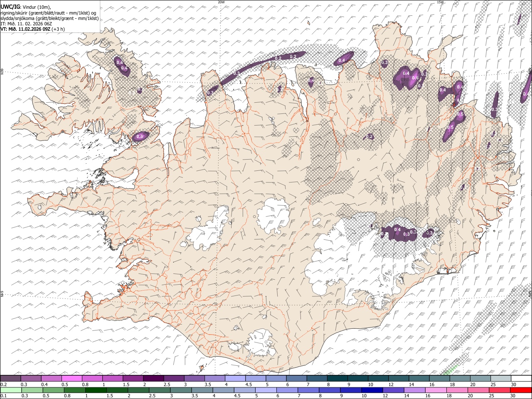This screenshot has width=532, height=399.
Task: Click the '0.2' label in the top legend row
Action: coord(3,384)
